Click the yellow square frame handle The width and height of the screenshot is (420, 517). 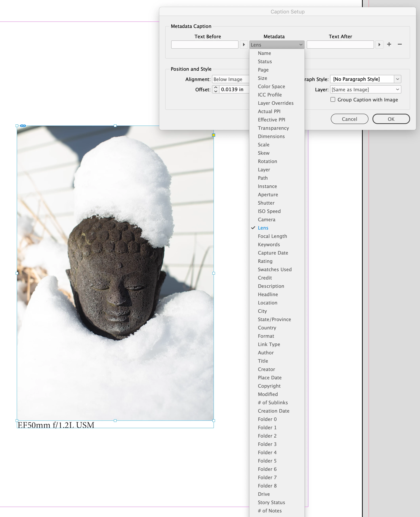[x=213, y=135]
